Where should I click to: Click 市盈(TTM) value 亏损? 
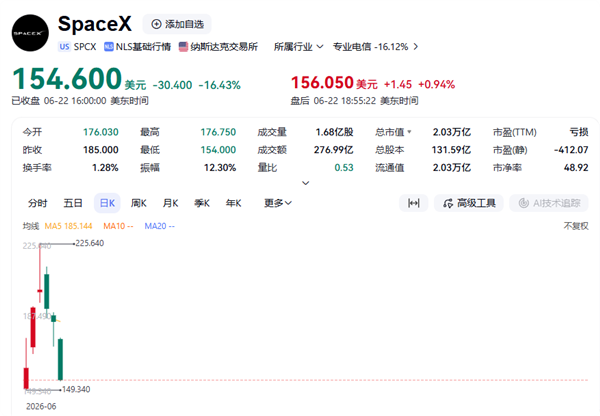[579, 132]
